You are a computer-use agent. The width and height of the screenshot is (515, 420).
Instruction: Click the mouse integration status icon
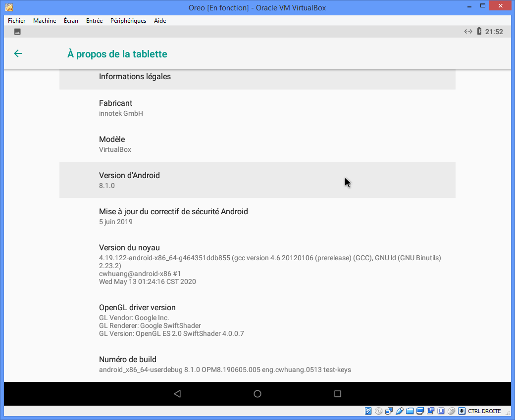point(451,411)
